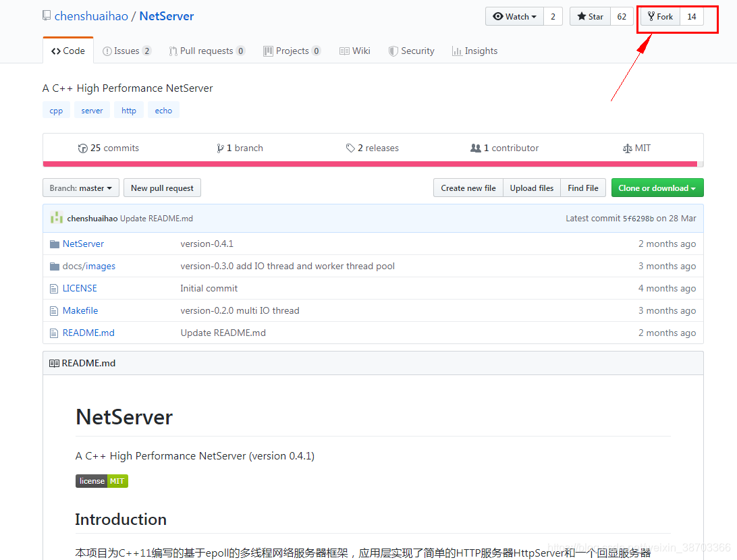This screenshot has width=737, height=560.
Task: Click the file icon of the README.md row
Action: (54, 333)
